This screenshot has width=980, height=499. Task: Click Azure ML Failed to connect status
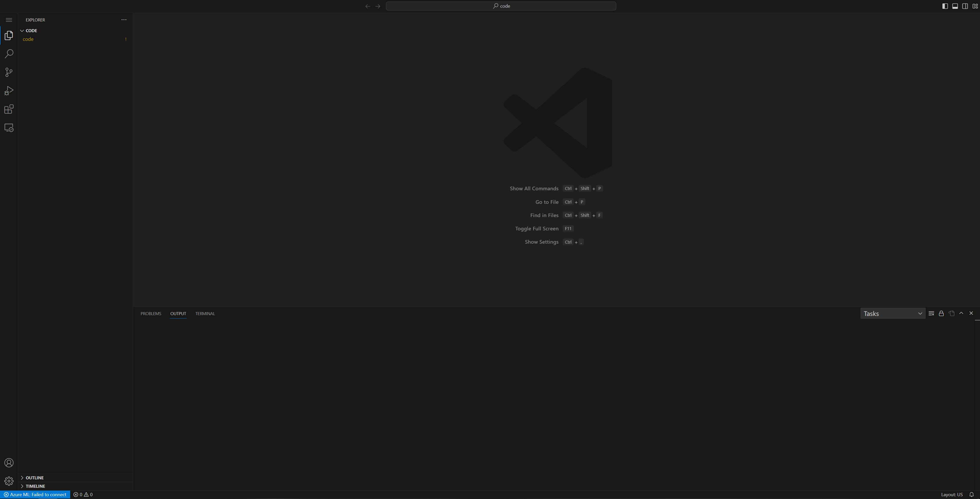(x=35, y=494)
